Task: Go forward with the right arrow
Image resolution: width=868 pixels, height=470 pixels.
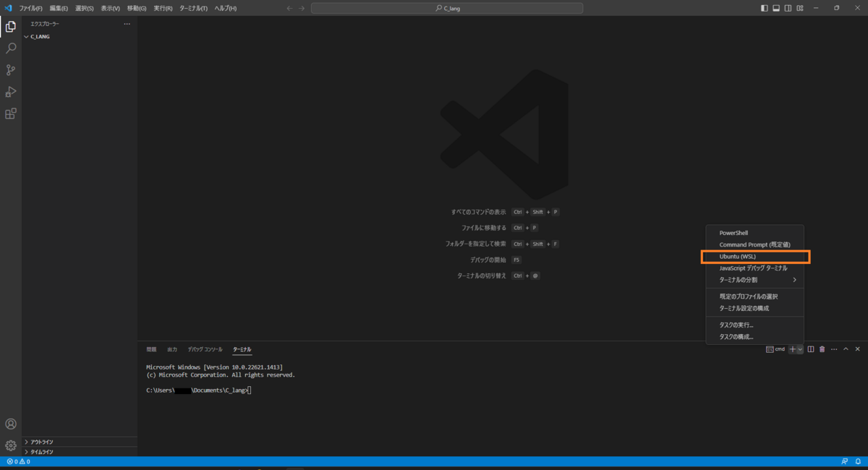Action: point(302,8)
